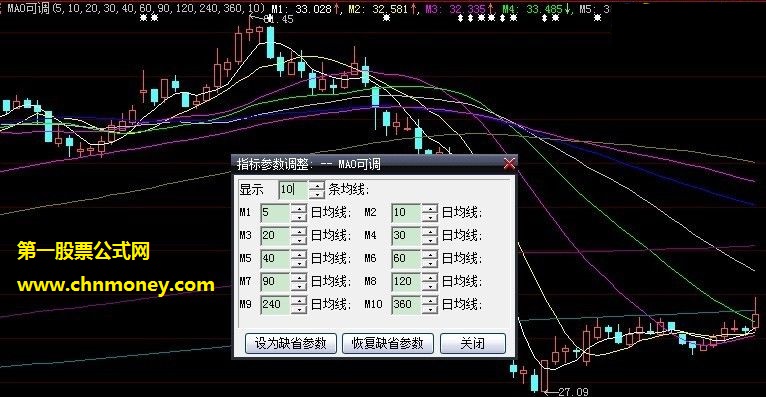The height and width of the screenshot is (397, 766).
Task: Increase M7 value with its up arrow
Action: 298,277
